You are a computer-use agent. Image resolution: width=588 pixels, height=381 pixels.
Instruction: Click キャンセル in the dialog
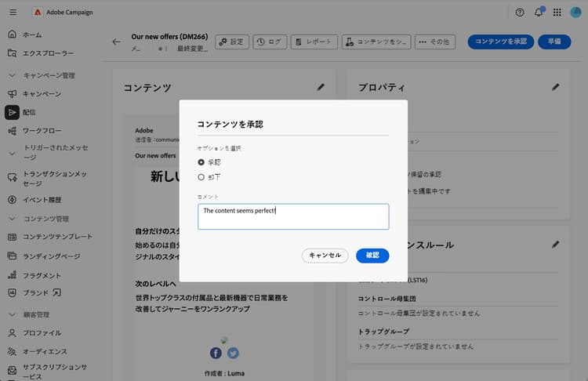(x=325, y=256)
